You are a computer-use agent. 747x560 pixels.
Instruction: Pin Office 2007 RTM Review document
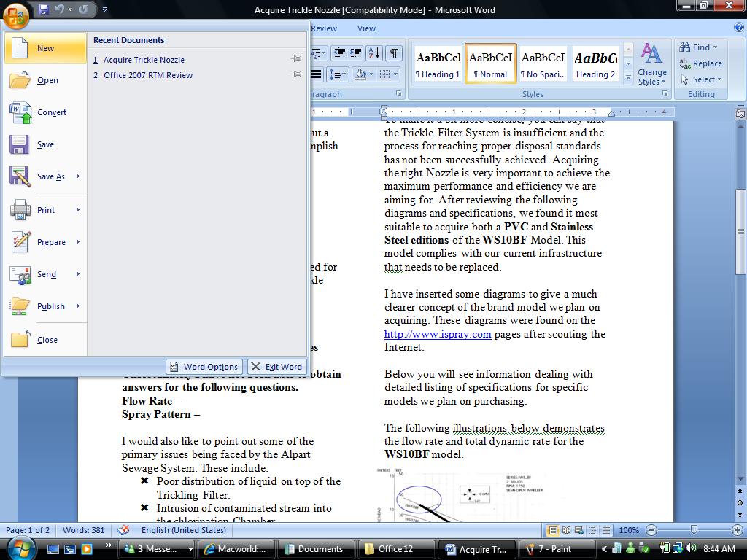point(296,74)
